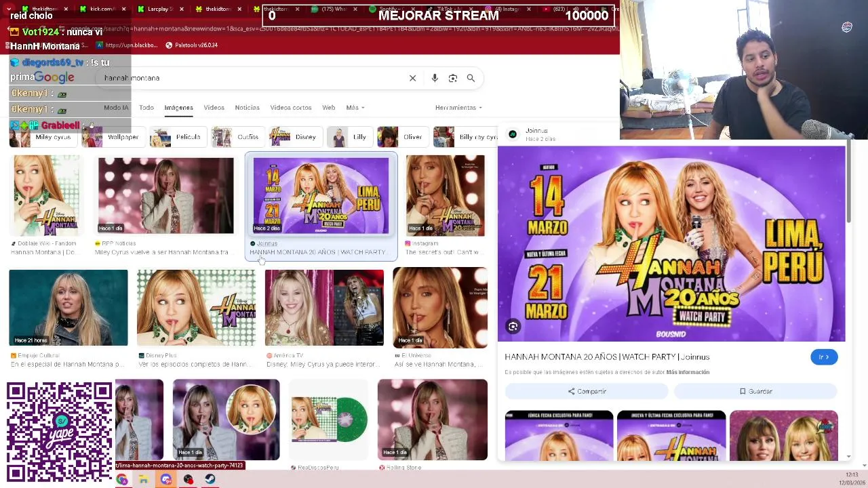Open the Web results tab
Screen dimensions: 868x488
(x=328, y=108)
